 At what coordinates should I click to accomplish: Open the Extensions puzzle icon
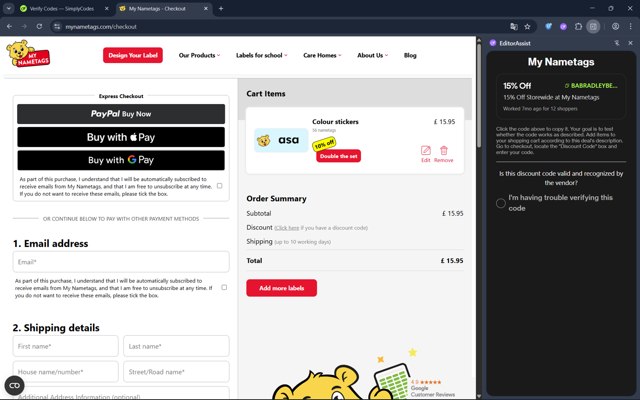(578, 27)
